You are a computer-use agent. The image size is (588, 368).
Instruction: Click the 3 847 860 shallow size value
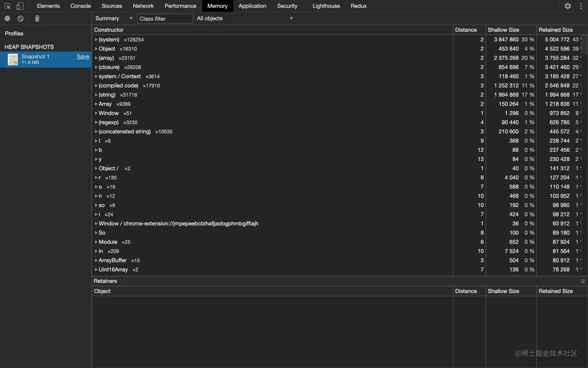point(506,40)
